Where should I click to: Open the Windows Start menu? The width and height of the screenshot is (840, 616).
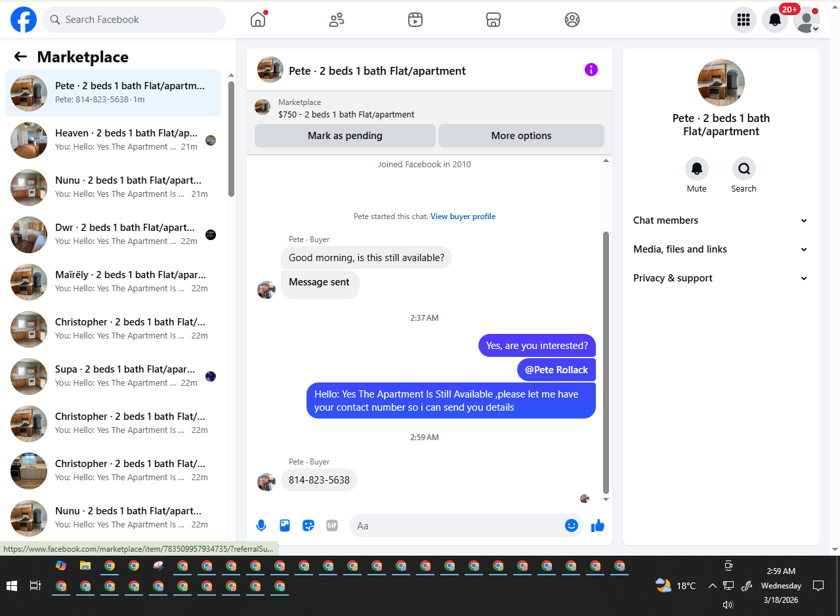[11, 586]
